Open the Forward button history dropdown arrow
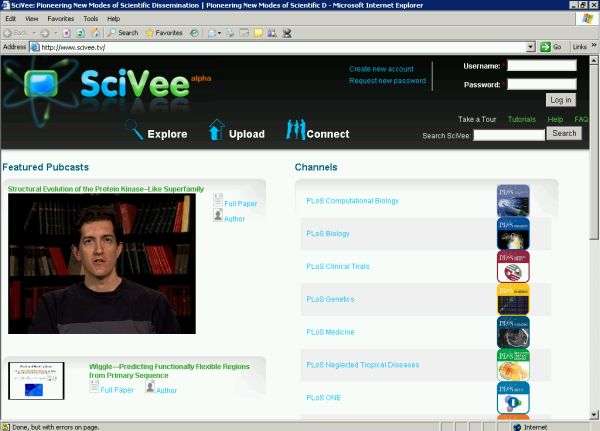The width and height of the screenshot is (600, 431). (x=55, y=33)
